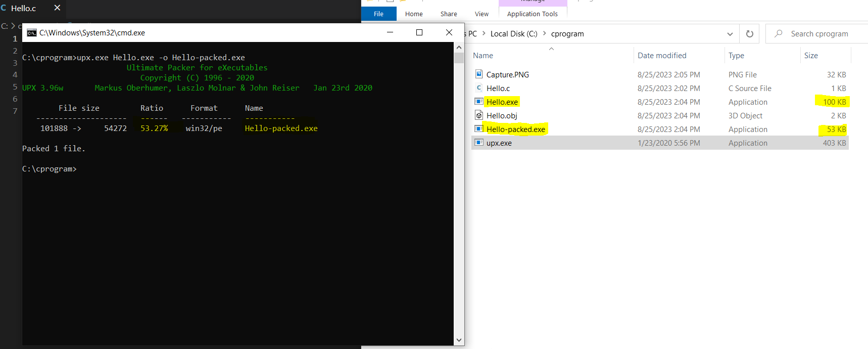Switch to the Share ribbon tab
Image resolution: width=868 pixels, height=349 pixels.
(448, 14)
